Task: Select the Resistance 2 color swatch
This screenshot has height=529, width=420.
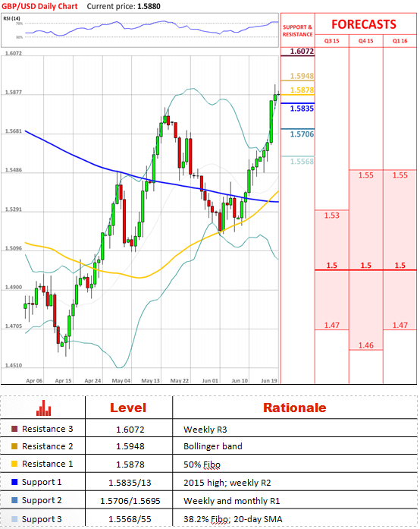Action: (x=14, y=446)
